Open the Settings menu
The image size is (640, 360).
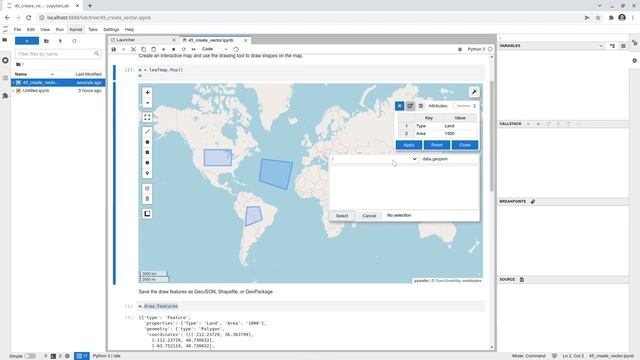click(111, 30)
